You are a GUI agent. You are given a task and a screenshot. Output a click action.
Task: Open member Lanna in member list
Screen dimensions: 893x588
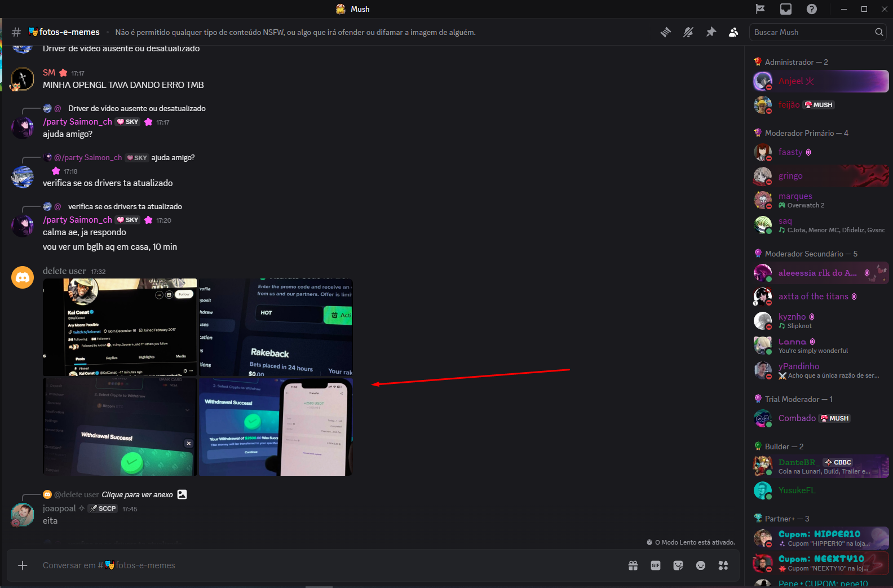click(x=821, y=346)
